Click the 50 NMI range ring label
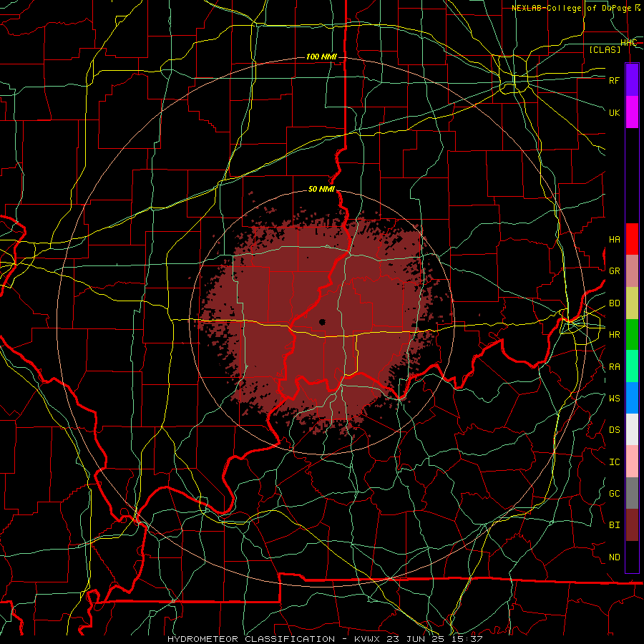 (x=321, y=190)
